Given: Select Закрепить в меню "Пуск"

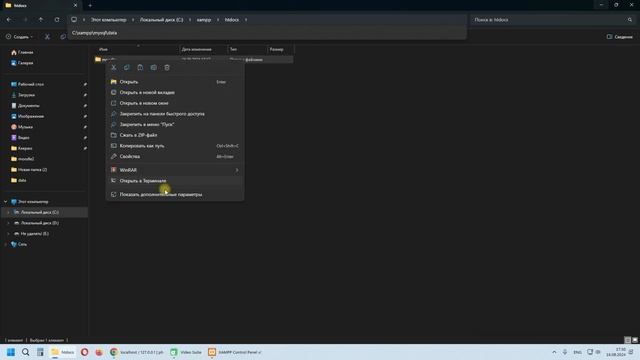Looking at the screenshot, I should coord(175,124).
